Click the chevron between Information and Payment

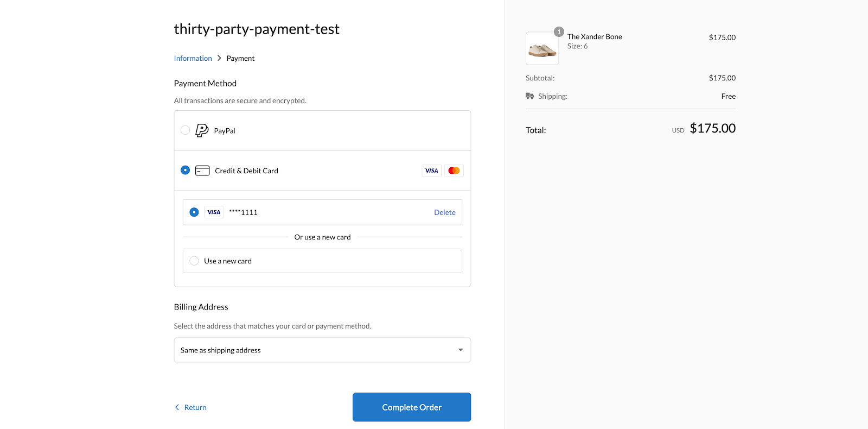click(x=219, y=58)
